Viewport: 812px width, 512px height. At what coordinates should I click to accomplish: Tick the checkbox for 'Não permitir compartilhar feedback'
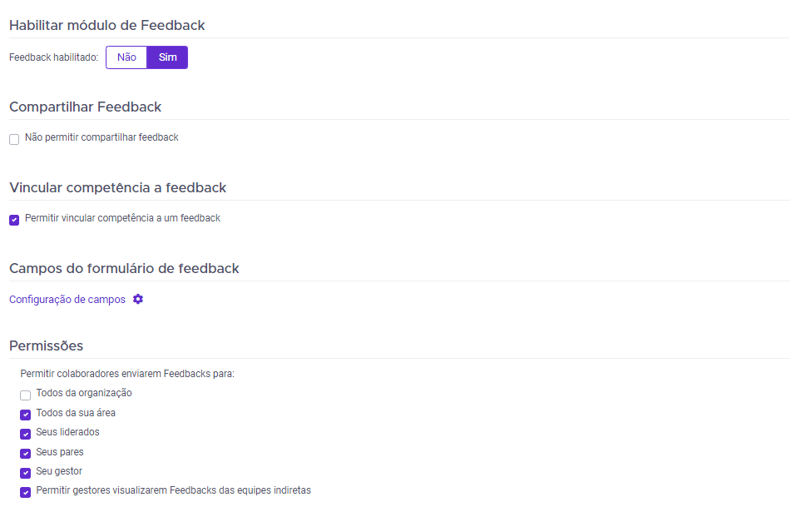14,139
